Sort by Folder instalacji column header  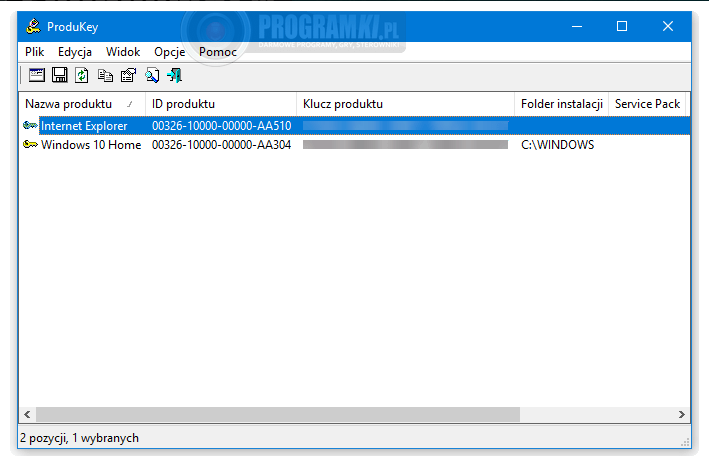point(562,104)
